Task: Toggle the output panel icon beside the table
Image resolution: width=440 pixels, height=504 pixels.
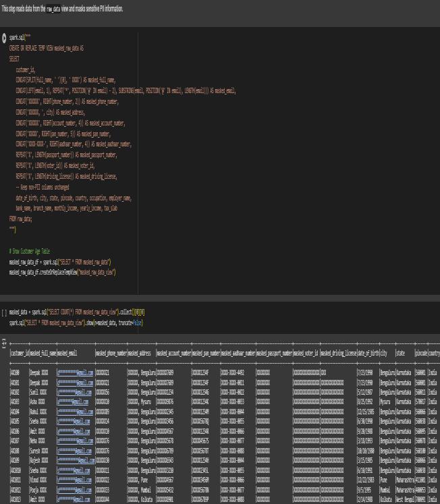Action: (x=4, y=343)
